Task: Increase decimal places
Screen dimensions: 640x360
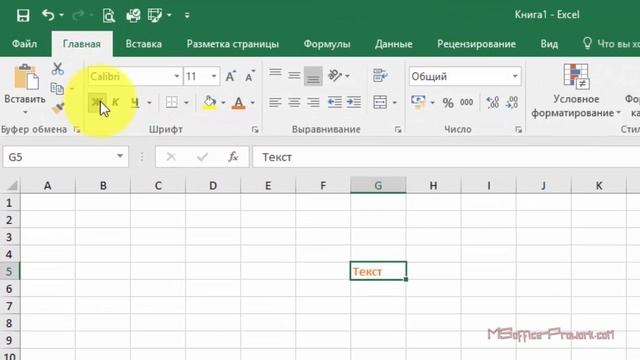Action: pyautogui.click(x=493, y=102)
